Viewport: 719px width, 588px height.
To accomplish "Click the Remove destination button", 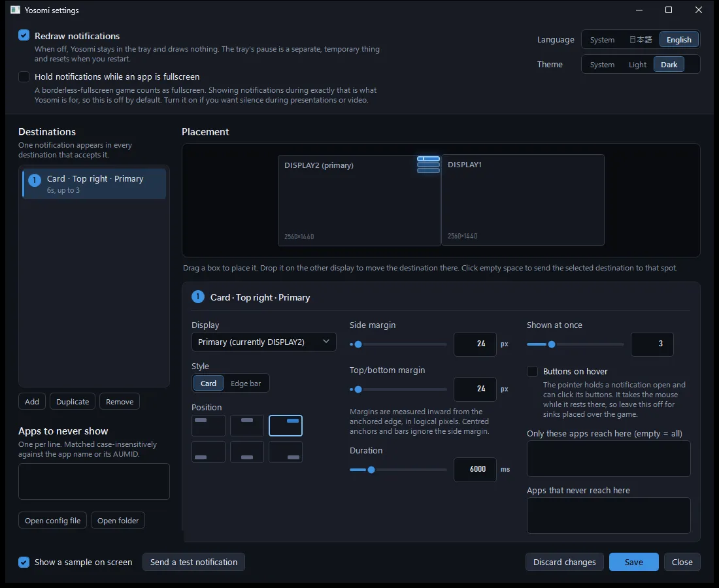I will (120, 401).
